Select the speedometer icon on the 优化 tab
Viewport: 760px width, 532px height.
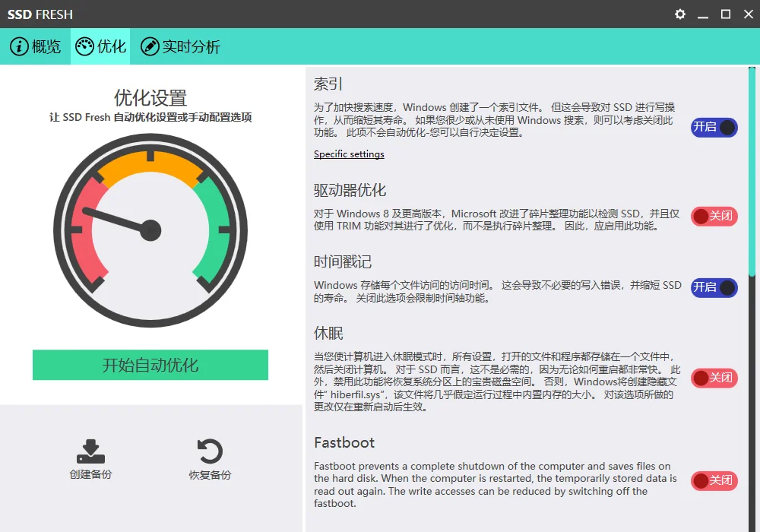tap(84, 46)
